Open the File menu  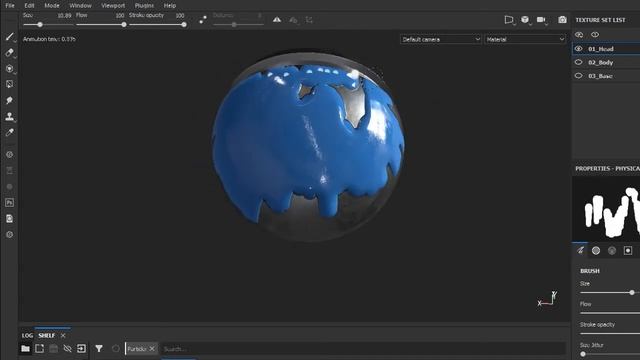point(10,6)
